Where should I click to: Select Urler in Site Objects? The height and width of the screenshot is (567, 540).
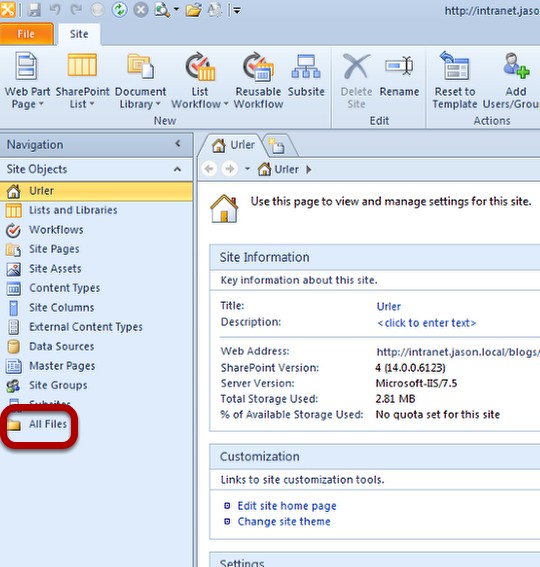pyautogui.click(x=96, y=191)
